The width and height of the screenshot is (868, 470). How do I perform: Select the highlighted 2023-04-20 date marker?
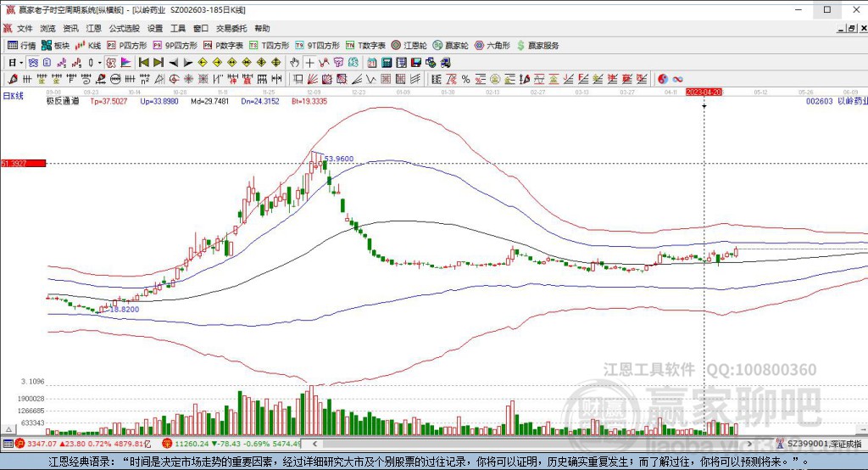[x=704, y=92]
